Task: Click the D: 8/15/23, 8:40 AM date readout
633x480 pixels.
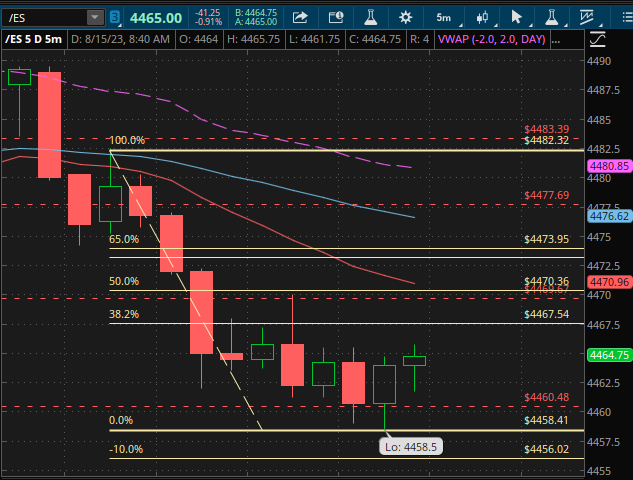Action: (x=120, y=40)
